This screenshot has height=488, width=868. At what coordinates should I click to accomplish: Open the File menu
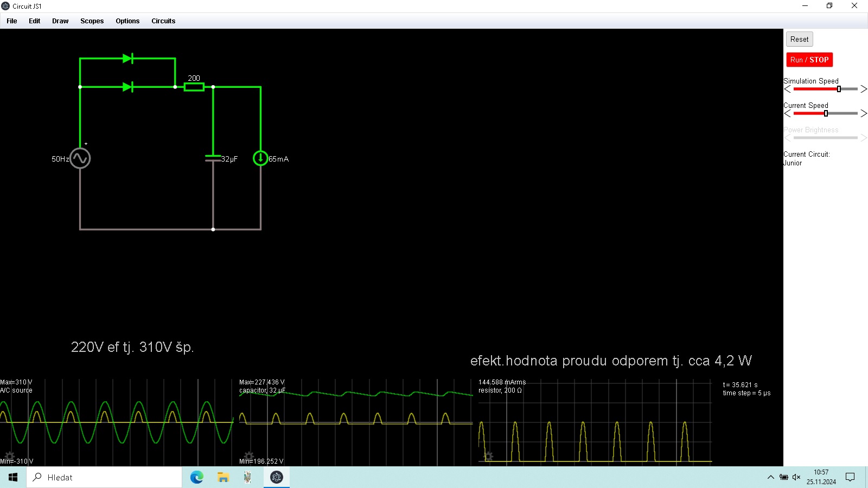tap(12, 21)
